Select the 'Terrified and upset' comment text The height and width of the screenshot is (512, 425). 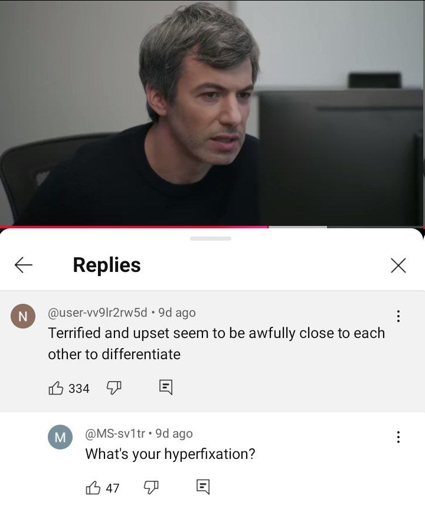pyautogui.click(x=216, y=343)
